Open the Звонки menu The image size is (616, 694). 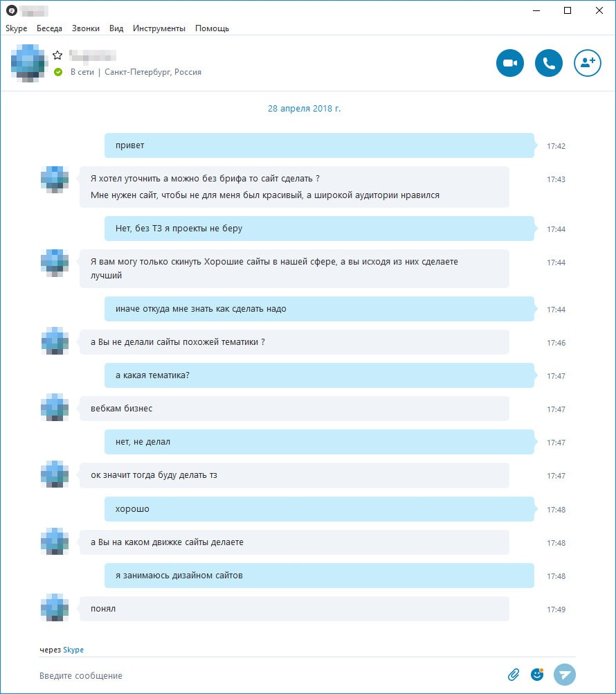click(x=86, y=28)
